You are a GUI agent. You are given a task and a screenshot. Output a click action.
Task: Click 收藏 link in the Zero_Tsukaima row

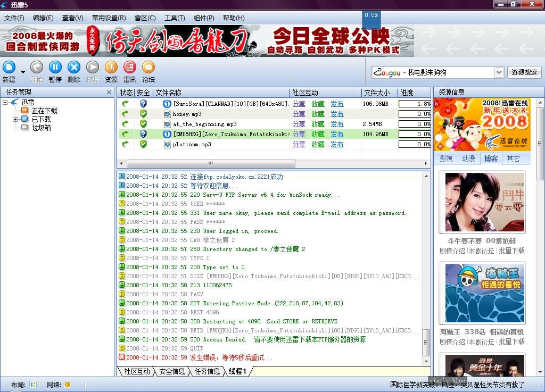pyautogui.click(x=318, y=134)
